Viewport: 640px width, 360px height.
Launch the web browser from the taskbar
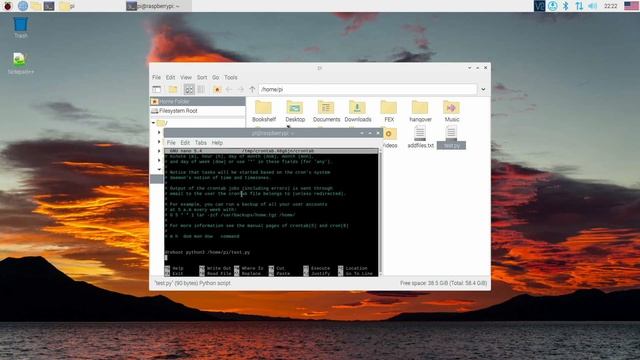(23, 6)
